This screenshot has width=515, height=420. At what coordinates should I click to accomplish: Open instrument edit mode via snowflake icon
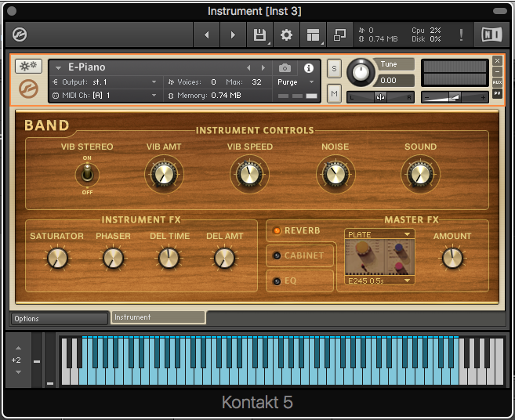(x=28, y=67)
